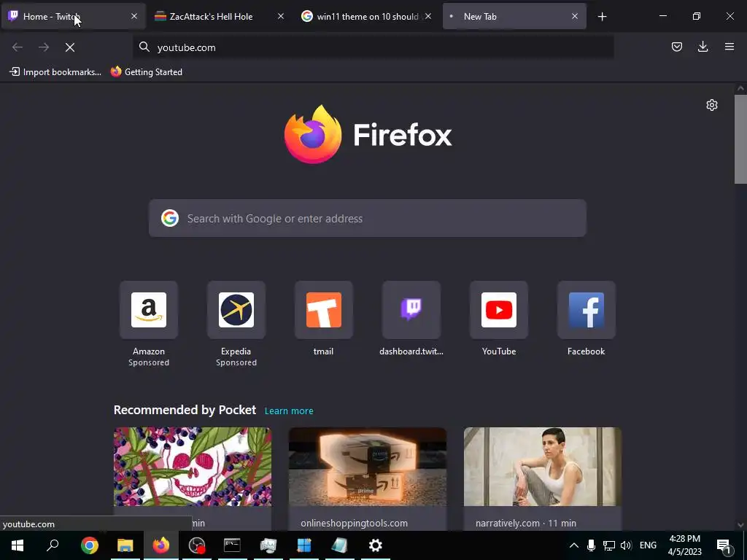Click the ENG language indicator

coord(648,545)
